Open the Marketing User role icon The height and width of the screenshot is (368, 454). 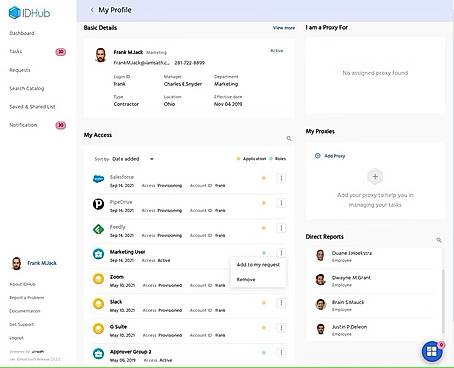point(98,254)
